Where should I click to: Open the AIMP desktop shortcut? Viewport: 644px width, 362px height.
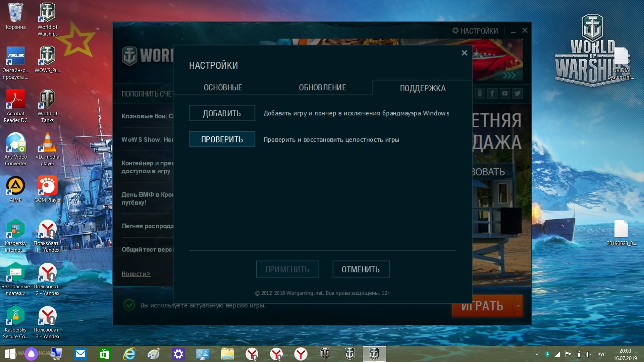pyautogui.click(x=15, y=189)
